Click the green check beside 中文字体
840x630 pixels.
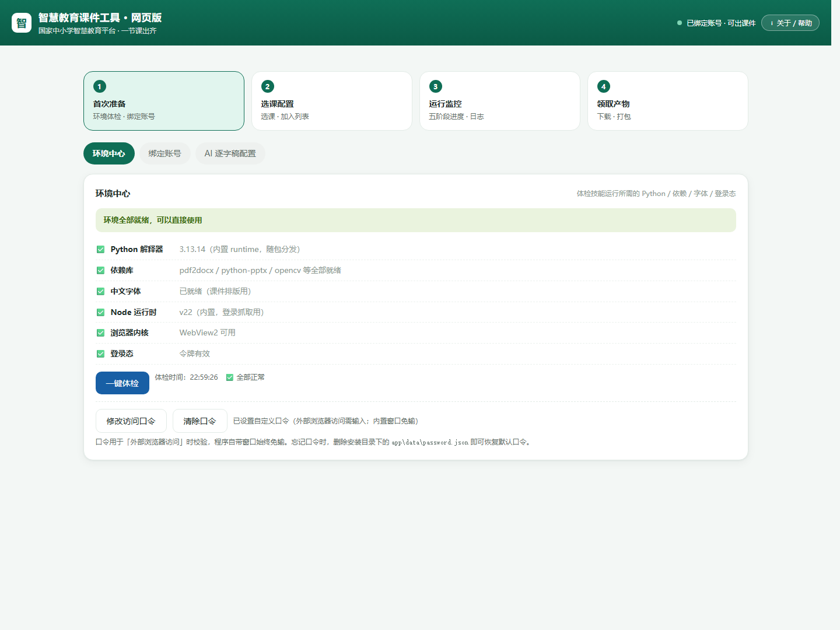100,292
